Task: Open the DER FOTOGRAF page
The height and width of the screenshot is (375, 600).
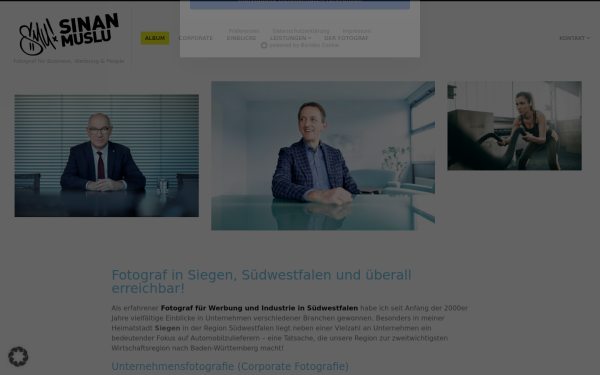Action: tap(346, 38)
